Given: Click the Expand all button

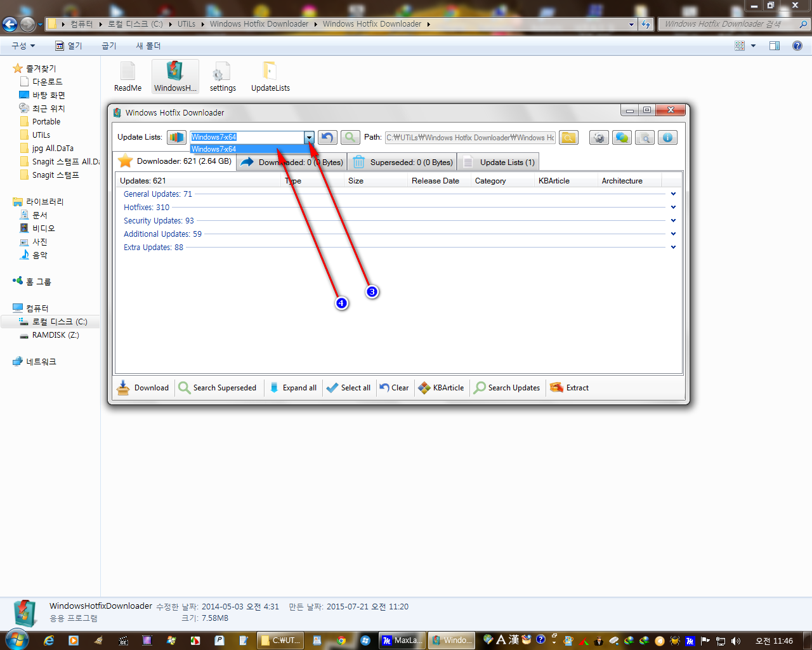Looking at the screenshot, I should (x=293, y=388).
